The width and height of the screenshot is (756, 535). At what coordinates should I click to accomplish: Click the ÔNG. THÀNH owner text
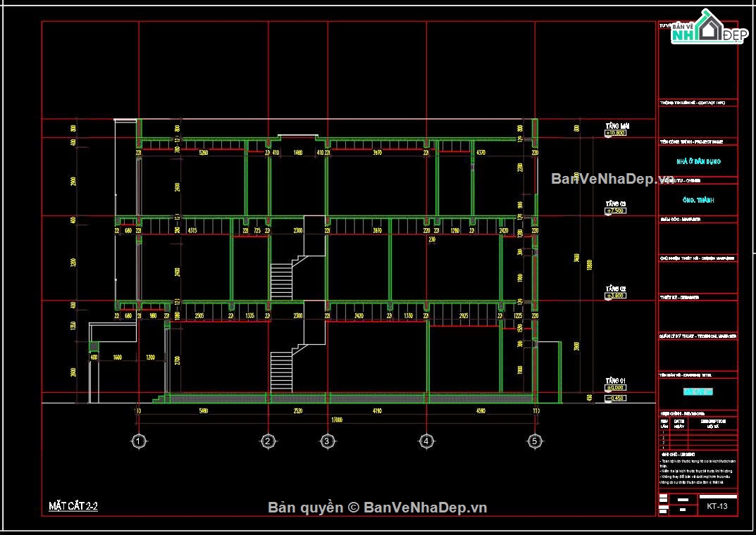(x=698, y=201)
